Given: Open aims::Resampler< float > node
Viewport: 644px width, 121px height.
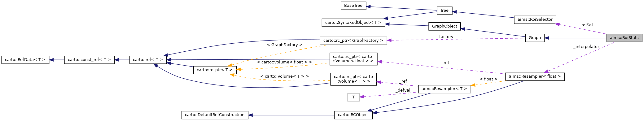Looking at the screenshot, I should click(x=535, y=76).
